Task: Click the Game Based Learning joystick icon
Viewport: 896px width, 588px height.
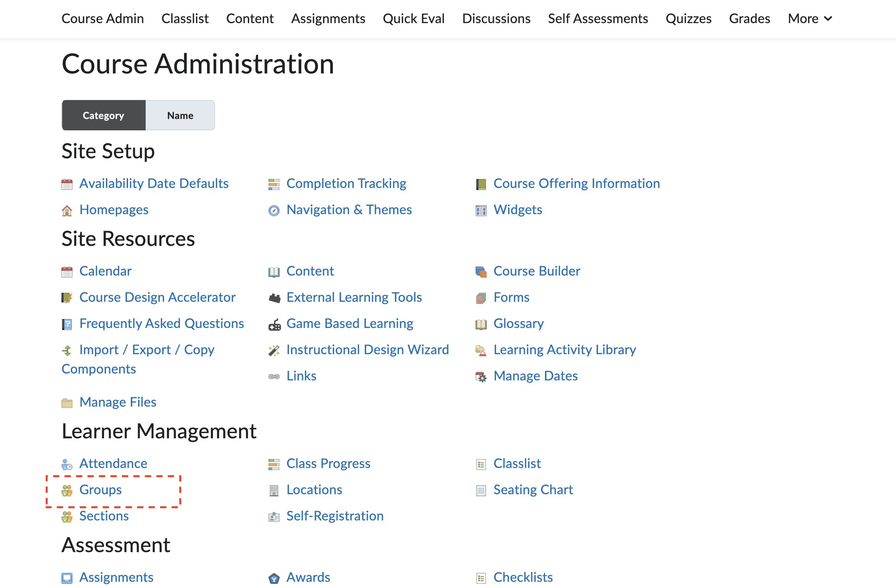Action: coord(274,325)
